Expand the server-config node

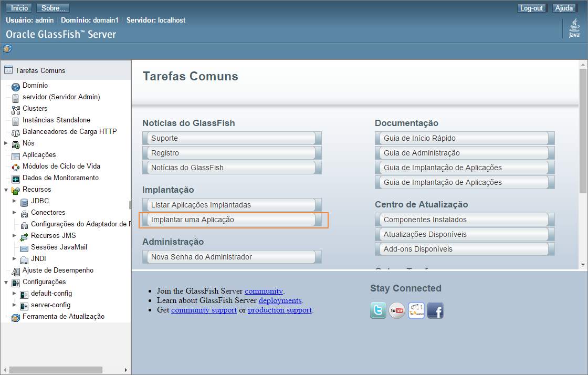point(14,305)
